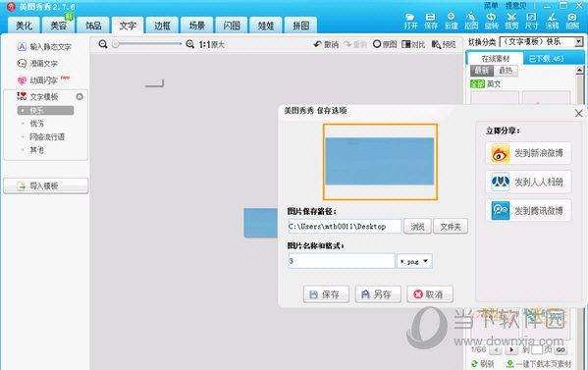Screen dimensions: 588x370
Task: Select 快乐 in the text template list
Action: pos(45,110)
